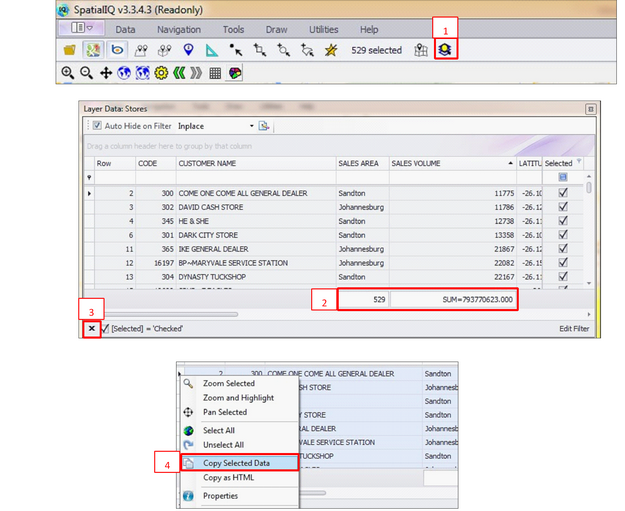Image resolution: width=625 pixels, height=511 pixels.
Task: Select the pan cross-arrows tool
Action: 105,73
